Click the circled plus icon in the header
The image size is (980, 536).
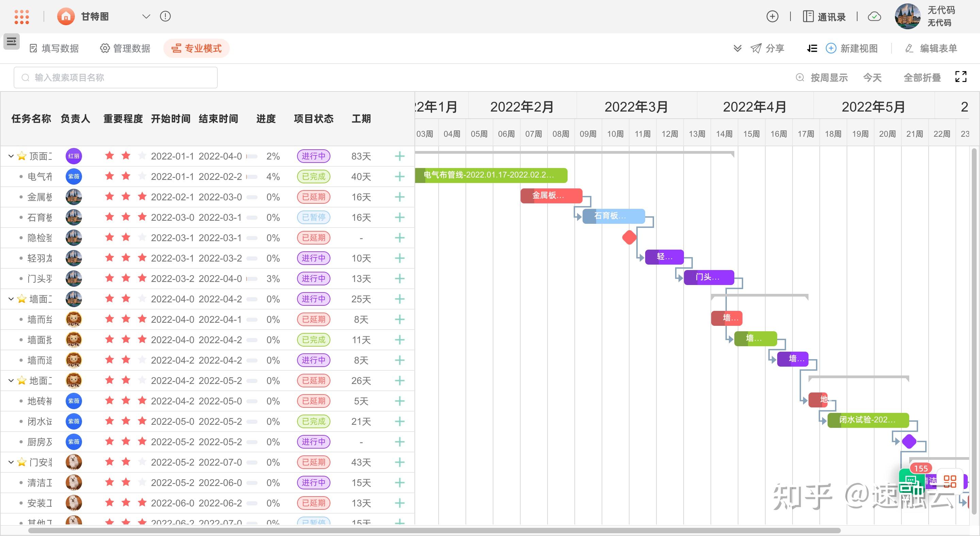[772, 16]
